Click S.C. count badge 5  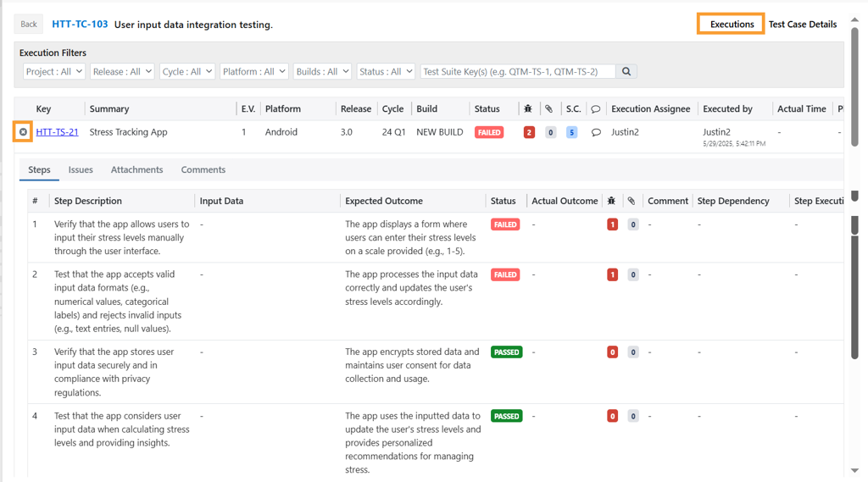pos(572,132)
